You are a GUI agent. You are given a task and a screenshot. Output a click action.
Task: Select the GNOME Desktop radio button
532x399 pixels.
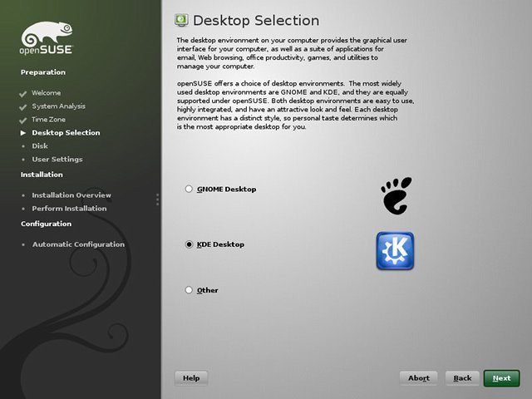tap(189, 189)
